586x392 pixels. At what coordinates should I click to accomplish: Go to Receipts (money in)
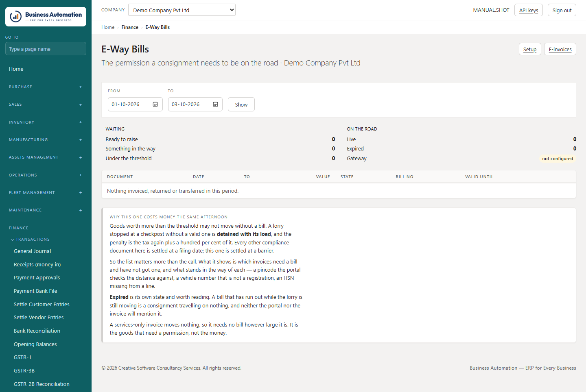(x=37, y=264)
